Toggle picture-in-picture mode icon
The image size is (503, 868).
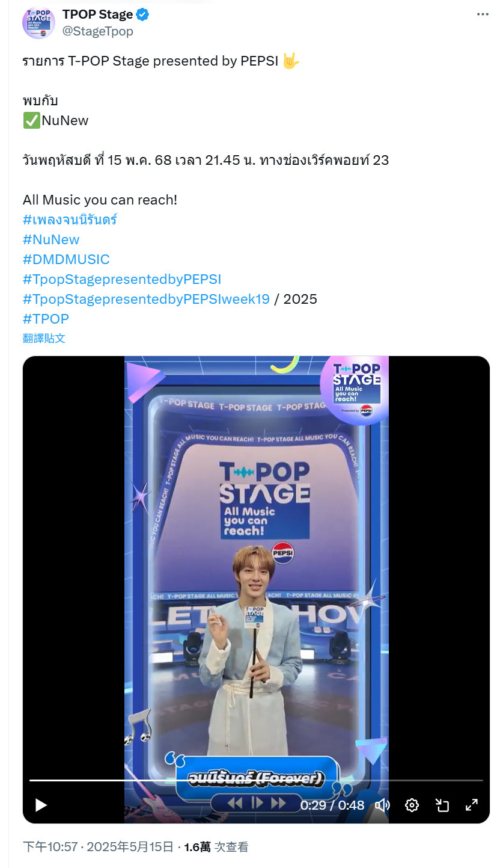442,805
